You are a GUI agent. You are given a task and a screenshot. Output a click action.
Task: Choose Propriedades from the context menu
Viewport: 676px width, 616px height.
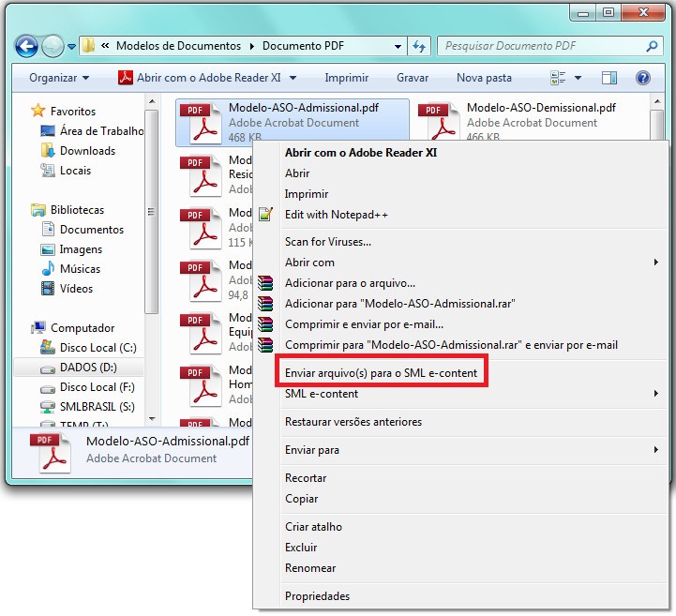(317, 596)
